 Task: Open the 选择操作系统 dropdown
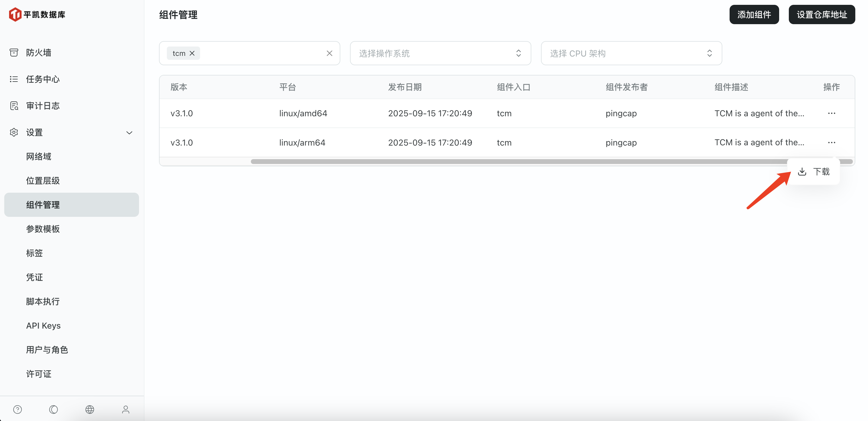coord(440,53)
